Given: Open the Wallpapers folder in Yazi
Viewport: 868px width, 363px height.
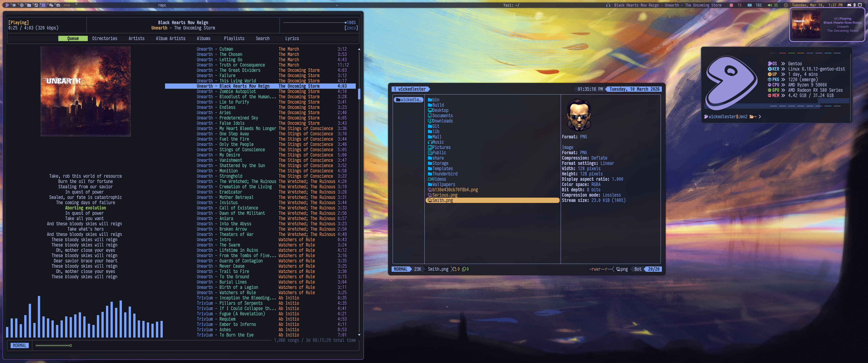Looking at the screenshot, I should (x=443, y=185).
